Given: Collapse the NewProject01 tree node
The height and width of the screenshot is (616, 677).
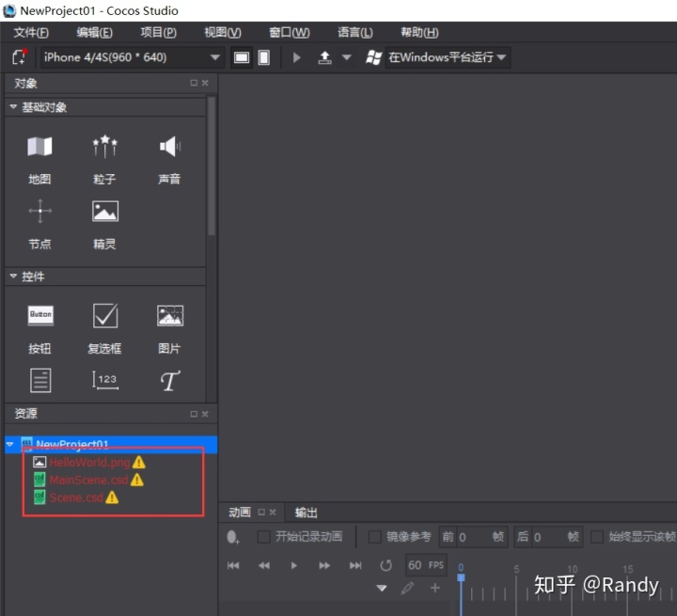Looking at the screenshot, I should tap(10, 444).
